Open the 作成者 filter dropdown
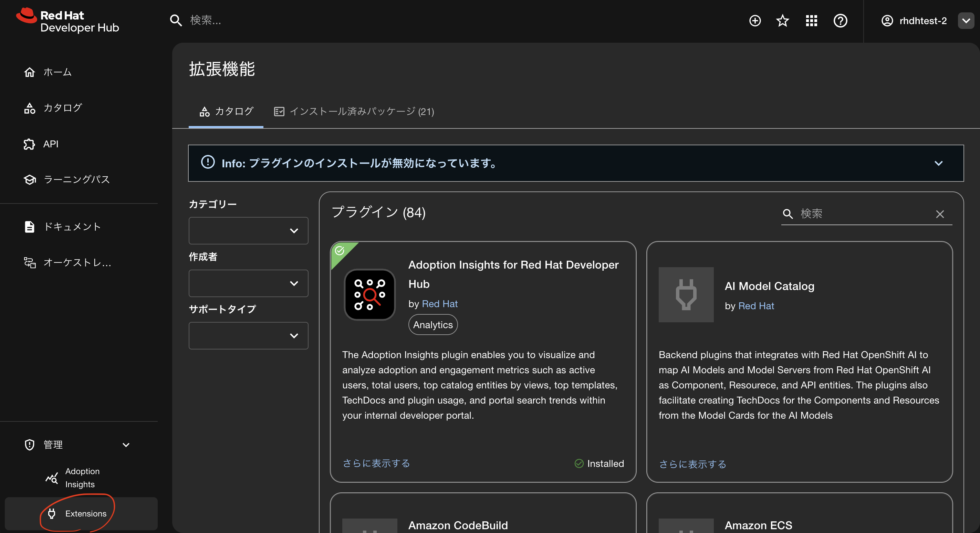The width and height of the screenshot is (980, 533). click(248, 283)
